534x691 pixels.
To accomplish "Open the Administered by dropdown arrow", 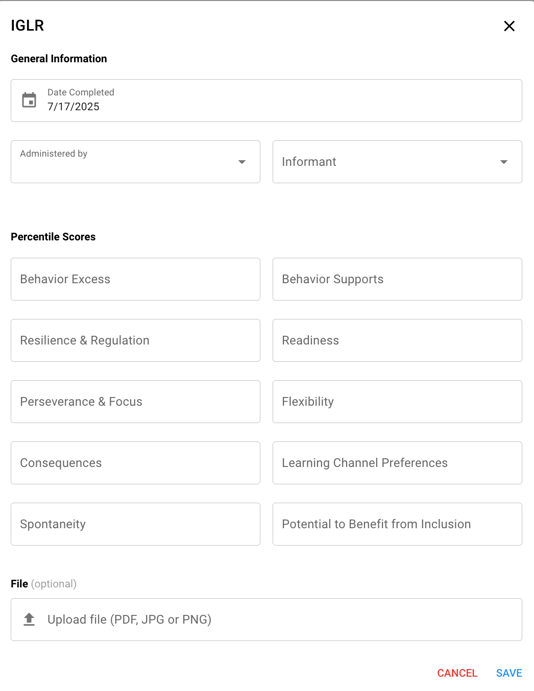I will point(242,162).
